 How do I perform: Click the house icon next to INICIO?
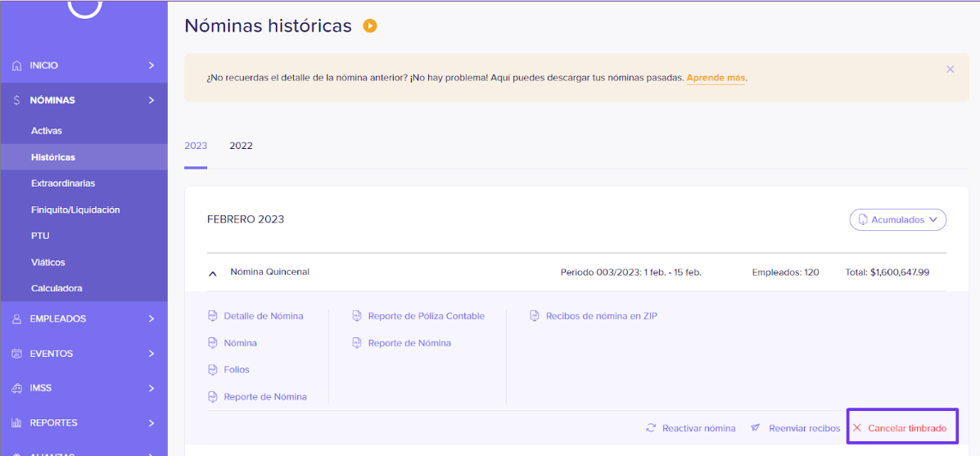[17, 65]
